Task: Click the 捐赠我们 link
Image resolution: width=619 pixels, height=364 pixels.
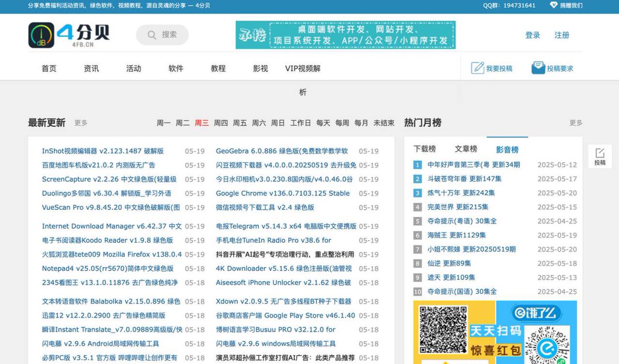Action: [572, 5]
